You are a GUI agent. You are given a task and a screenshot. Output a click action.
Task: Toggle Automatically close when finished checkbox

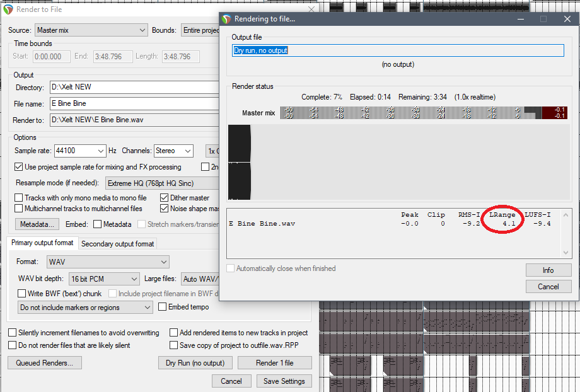(x=231, y=268)
